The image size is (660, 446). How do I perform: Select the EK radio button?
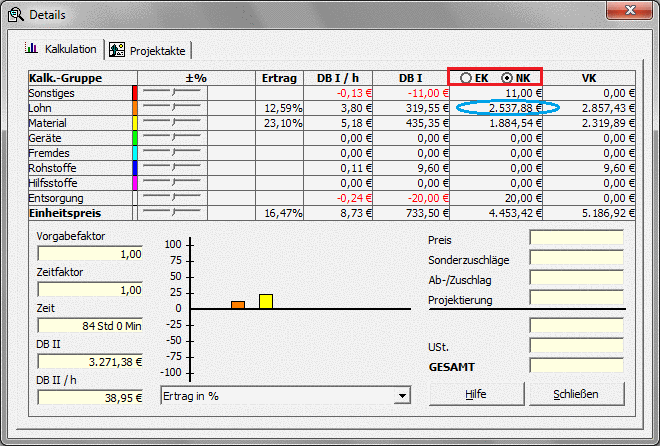pos(466,78)
